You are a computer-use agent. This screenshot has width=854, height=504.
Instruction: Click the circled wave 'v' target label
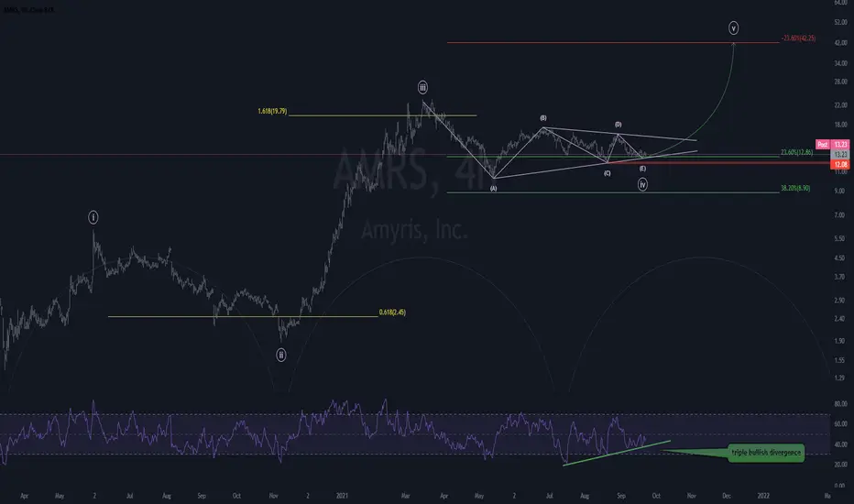tap(734, 27)
